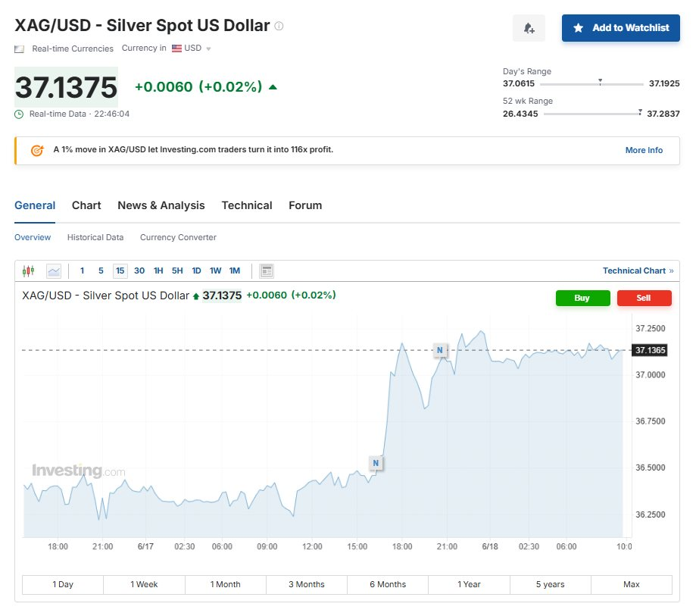
Task: Open the News & Analysis tab
Action: [x=161, y=205]
